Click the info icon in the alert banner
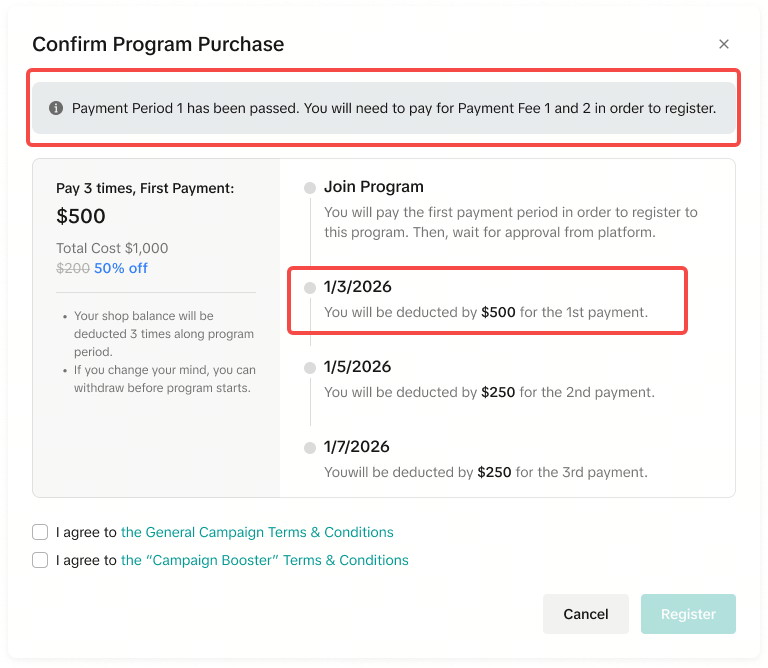Screen dimensions: 768x668 coord(56,108)
